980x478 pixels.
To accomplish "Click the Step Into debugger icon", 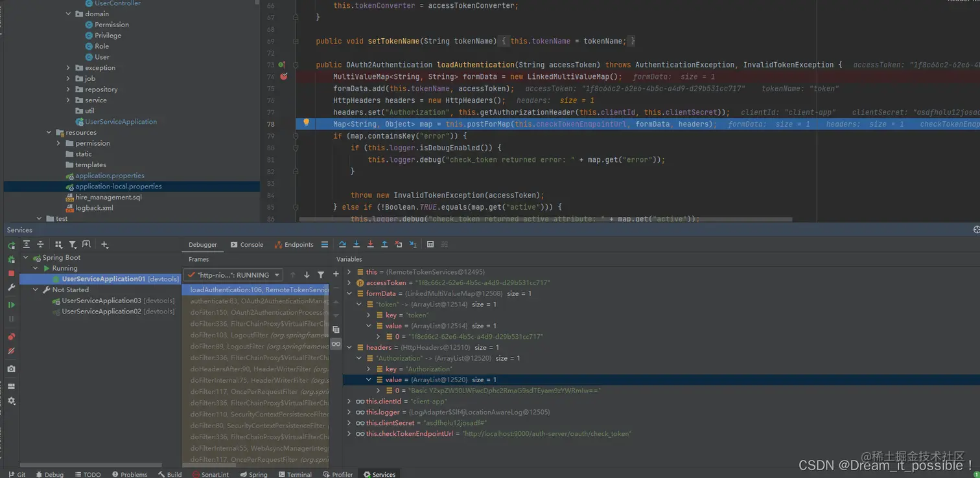I will click(x=356, y=244).
